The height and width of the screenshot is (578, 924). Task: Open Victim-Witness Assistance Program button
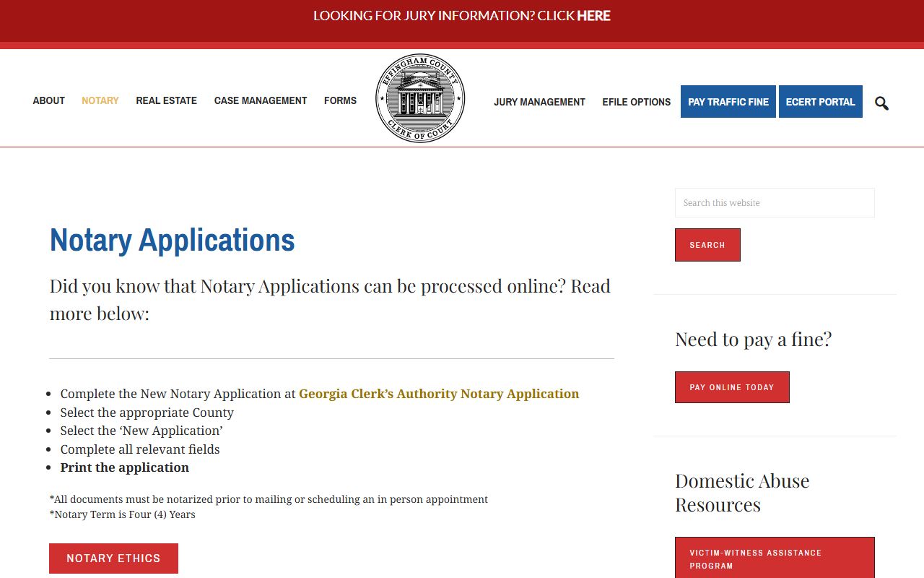pyautogui.click(x=775, y=558)
